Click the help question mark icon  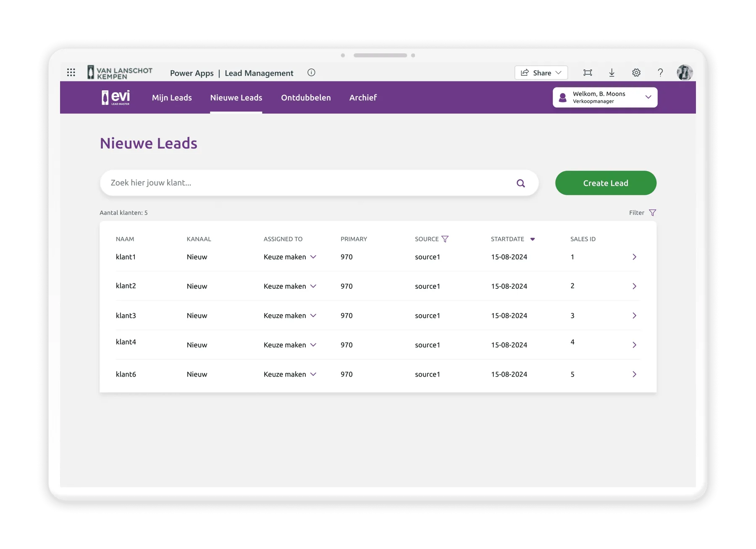660,73
